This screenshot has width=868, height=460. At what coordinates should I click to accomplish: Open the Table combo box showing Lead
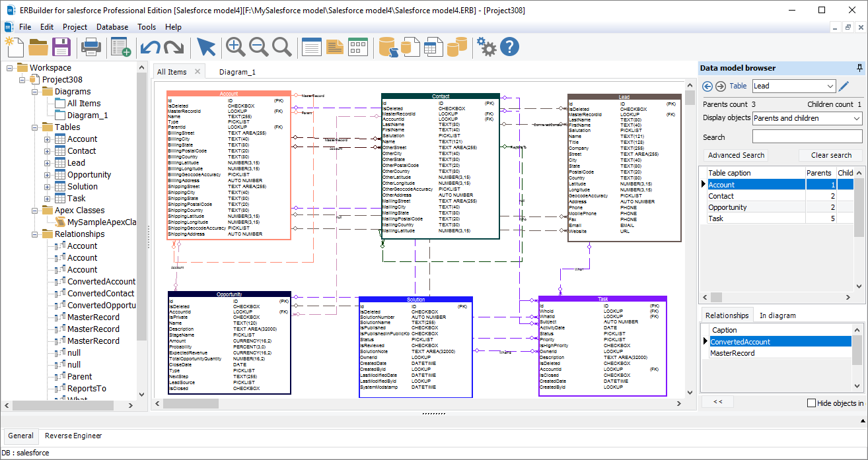tap(794, 86)
